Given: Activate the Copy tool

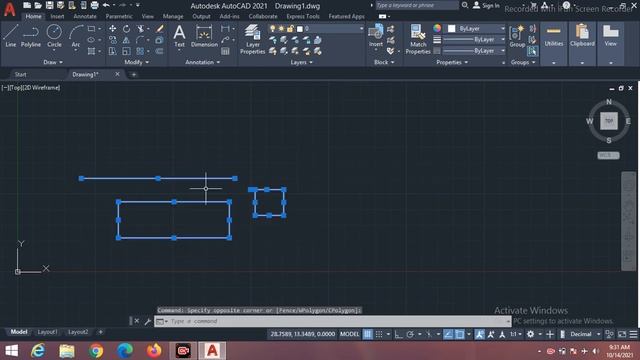Looking at the screenshot, I should (x=112, y=40).
